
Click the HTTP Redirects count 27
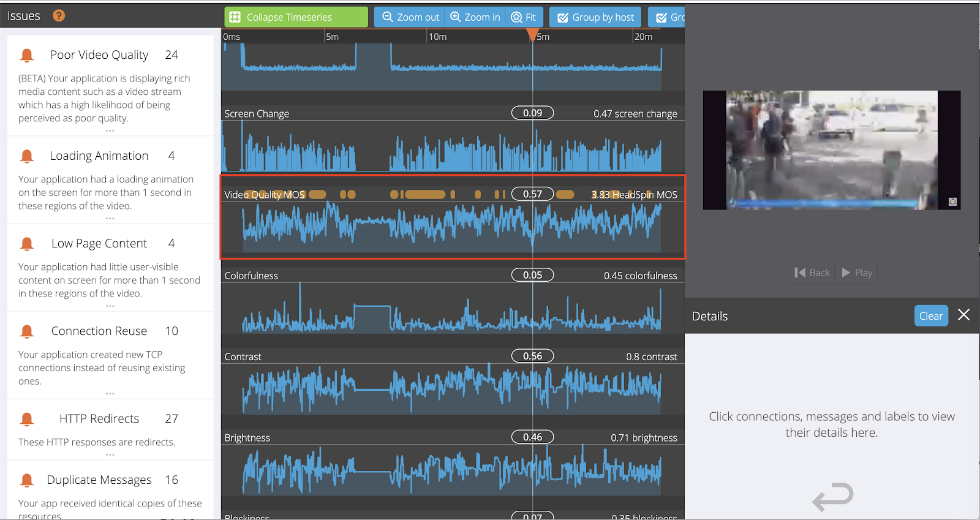tap(171, 419)
